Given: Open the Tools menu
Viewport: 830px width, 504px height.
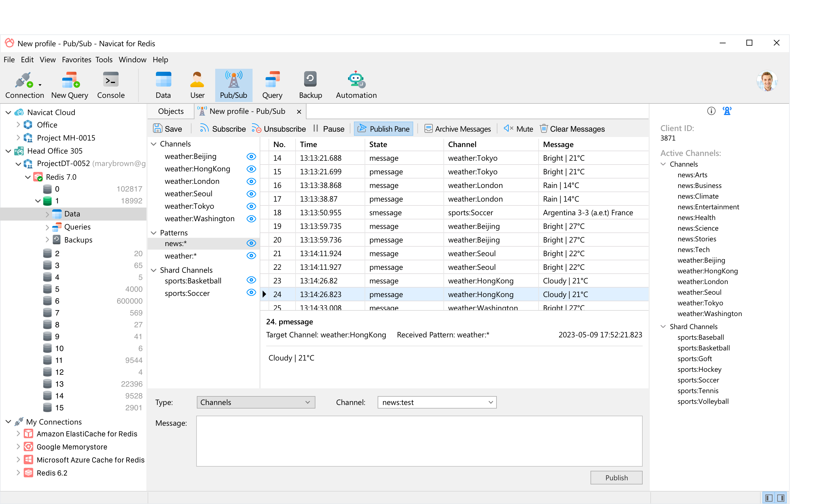Looking at the screenshot, I should click(x=104, y=60).
